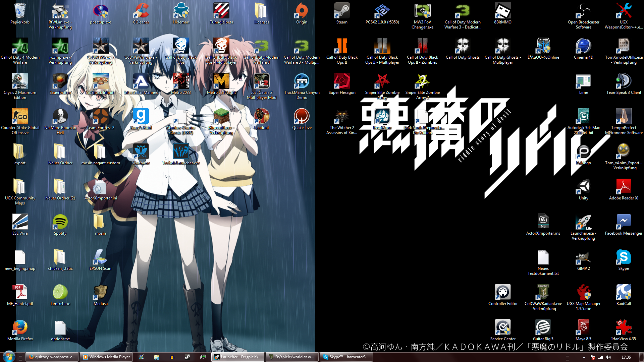644x362 pixels.
Task: Click the 17:36 taskbar clock
Action: point(626,357)
